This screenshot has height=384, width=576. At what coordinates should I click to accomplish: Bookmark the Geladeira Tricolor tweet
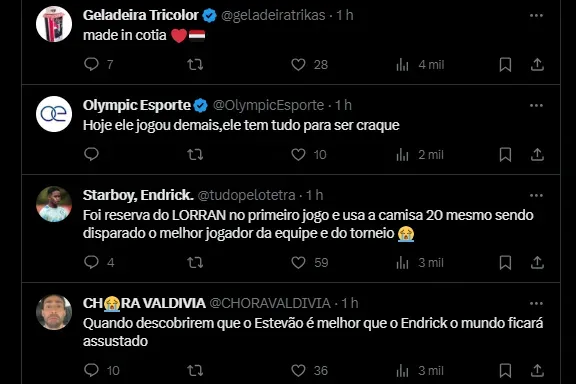pos(505,65)
